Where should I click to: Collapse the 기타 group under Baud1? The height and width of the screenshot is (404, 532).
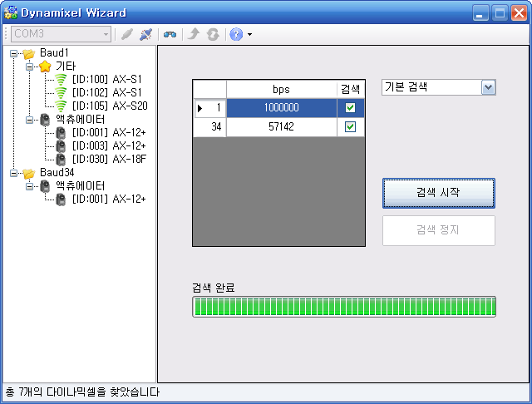pyautogui.click(x=29, y=67)
